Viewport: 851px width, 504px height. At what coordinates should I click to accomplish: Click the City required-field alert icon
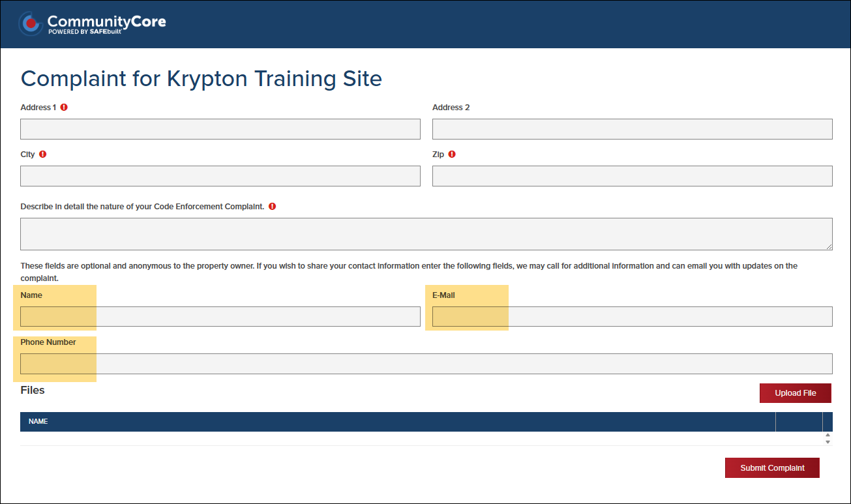coord(43,155)
